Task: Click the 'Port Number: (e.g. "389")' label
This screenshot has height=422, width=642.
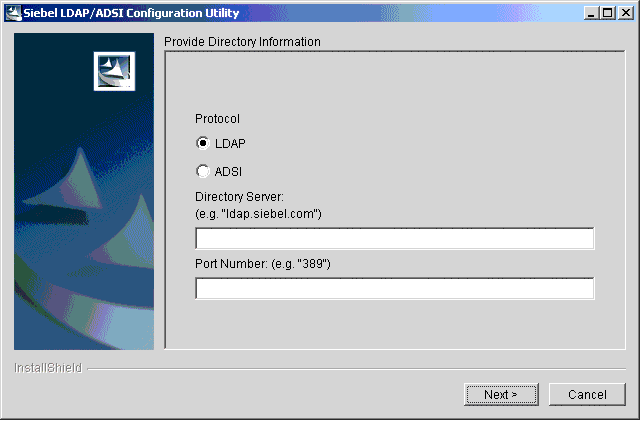Action: pyautogui.click(x=263, y=264)
